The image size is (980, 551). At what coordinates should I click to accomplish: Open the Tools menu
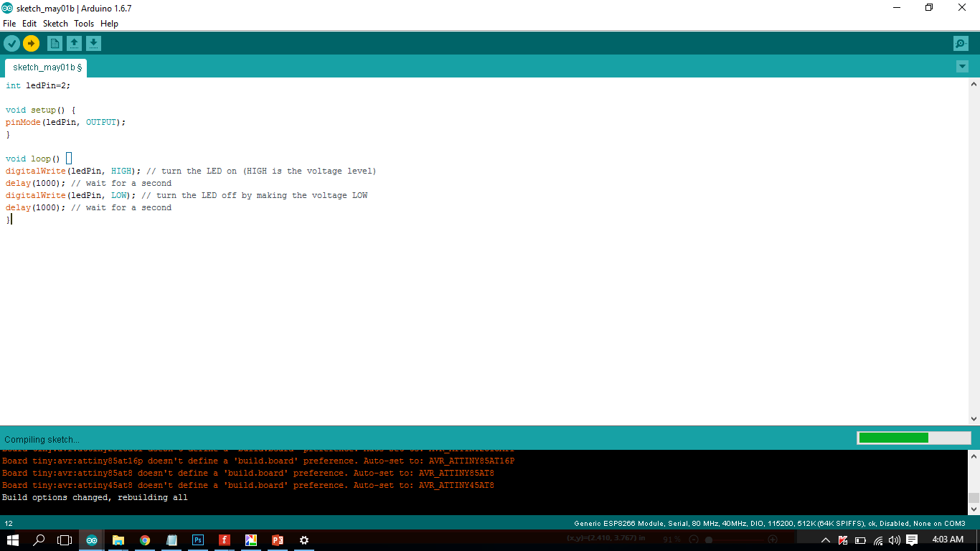pyautogui.click(x=84, y=24)
